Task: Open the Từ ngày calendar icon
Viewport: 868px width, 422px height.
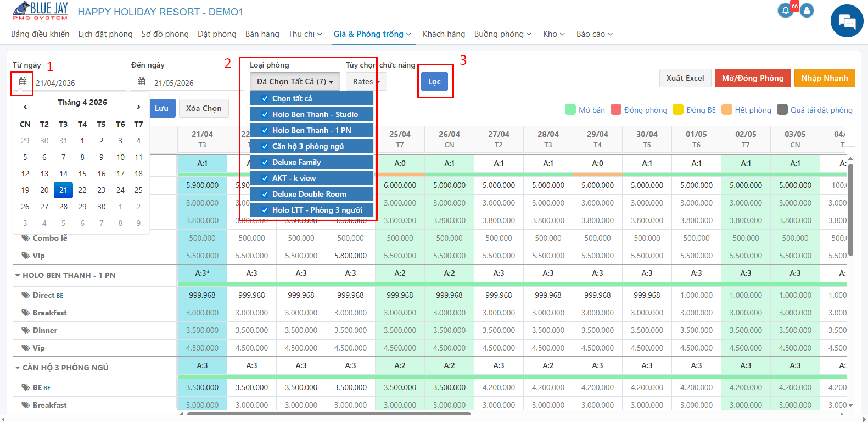Action: [23, 82]
